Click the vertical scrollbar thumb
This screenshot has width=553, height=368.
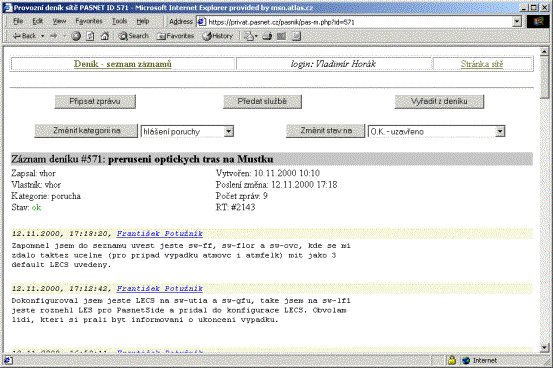tap(545, 78)
